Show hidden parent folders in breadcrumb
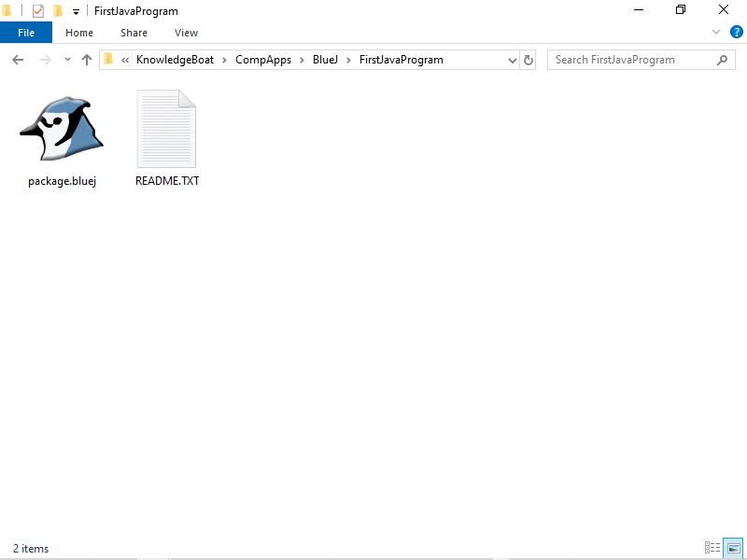 click(x=125, y=60)
